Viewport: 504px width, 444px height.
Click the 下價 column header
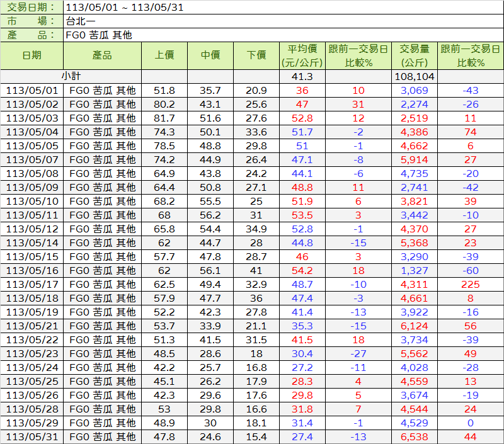[256, 55]
